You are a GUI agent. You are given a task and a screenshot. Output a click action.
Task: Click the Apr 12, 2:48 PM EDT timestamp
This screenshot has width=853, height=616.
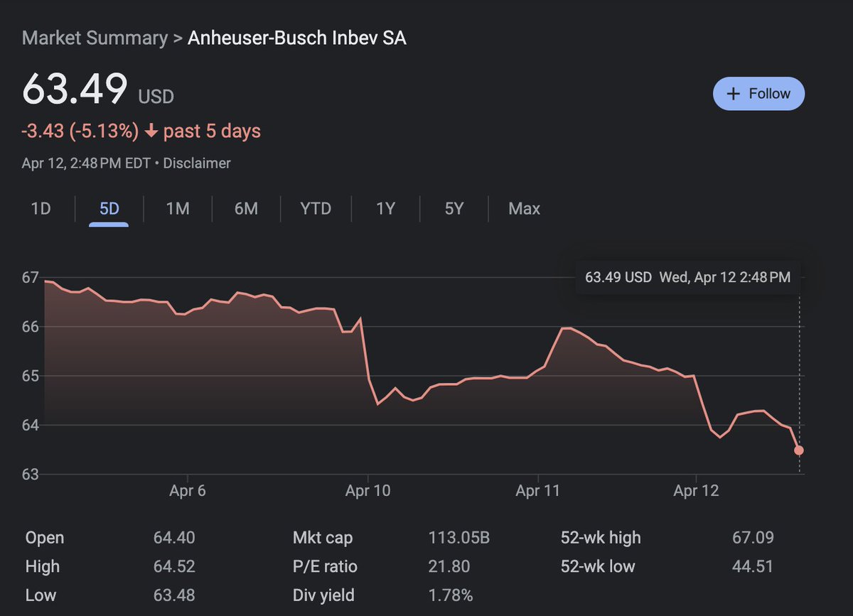pyautogui.click(x=86, y=163)
